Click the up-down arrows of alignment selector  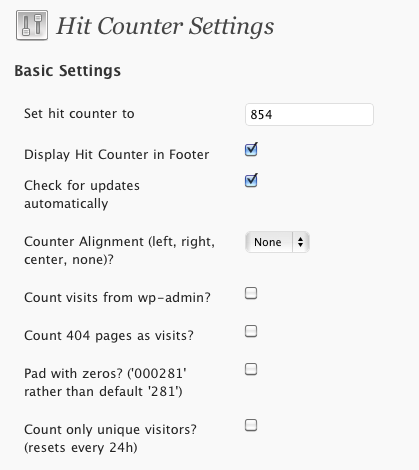pyautogui.click(x=301, y=242)
